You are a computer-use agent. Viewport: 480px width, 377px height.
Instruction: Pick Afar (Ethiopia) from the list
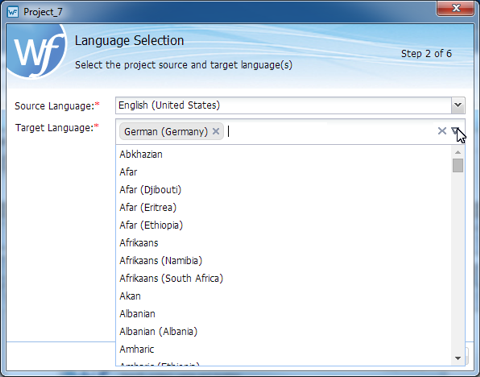click(283, 225)
